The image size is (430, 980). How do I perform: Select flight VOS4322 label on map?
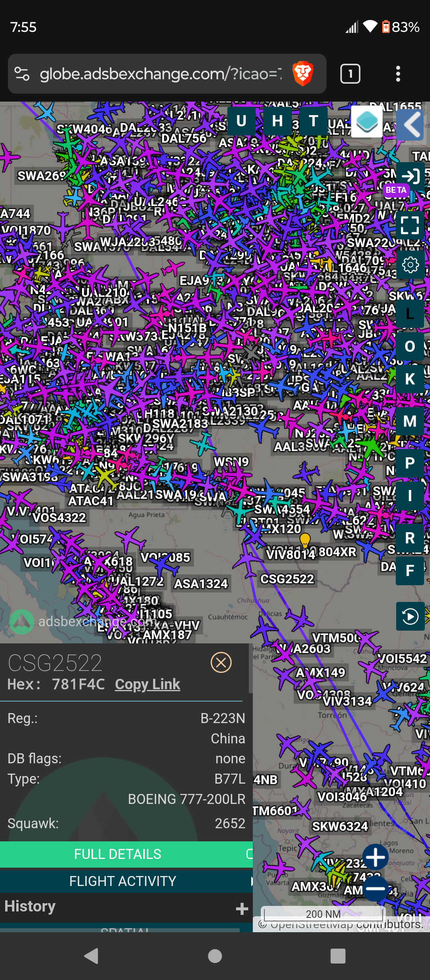59,517
